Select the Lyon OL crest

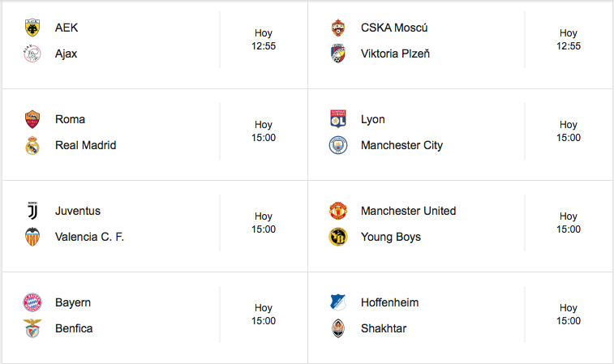(x=338, y=119)
